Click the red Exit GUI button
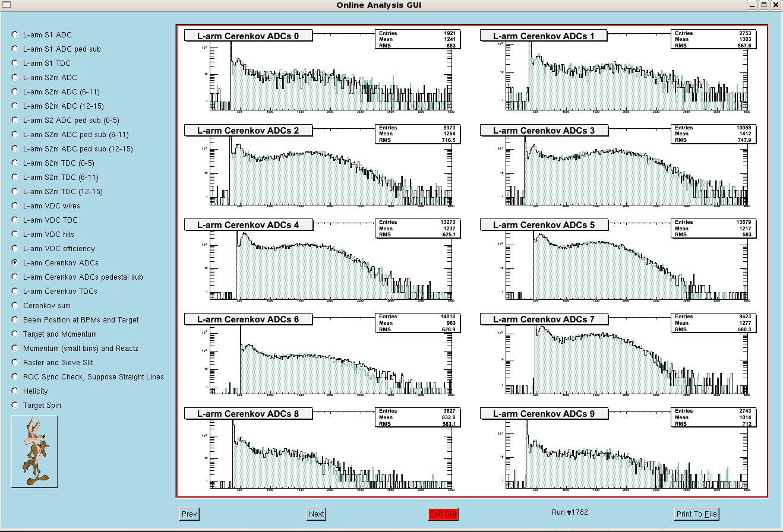 point(443,514)
